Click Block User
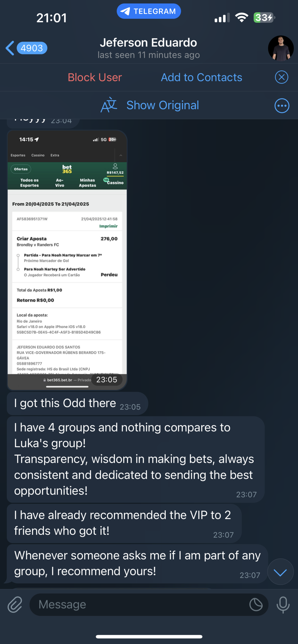Image resolution: width=298 pixels, height=644 pixels. point(95,77)
